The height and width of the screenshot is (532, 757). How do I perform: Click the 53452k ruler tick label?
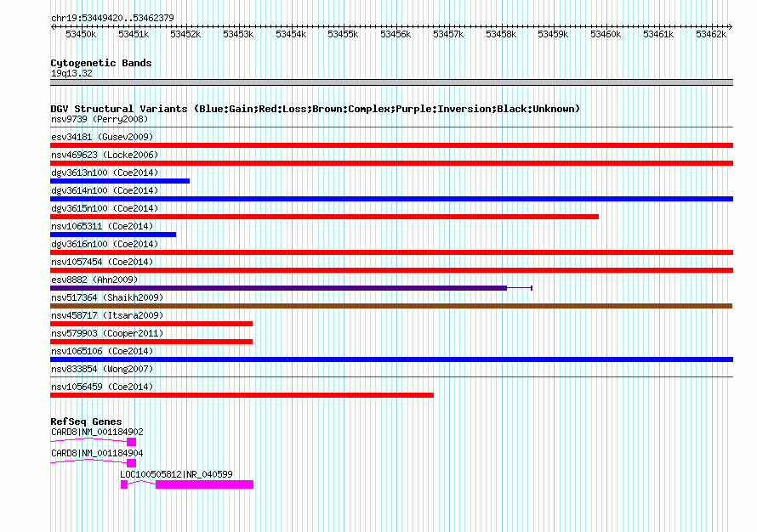[185, 34]
